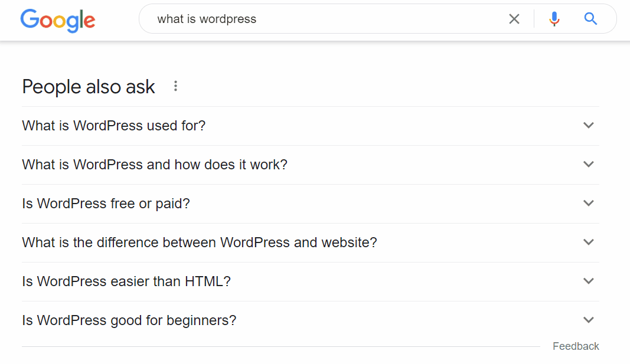
Task: Click the question text 'What is WordPress used for?'
Action: (114, 126)
